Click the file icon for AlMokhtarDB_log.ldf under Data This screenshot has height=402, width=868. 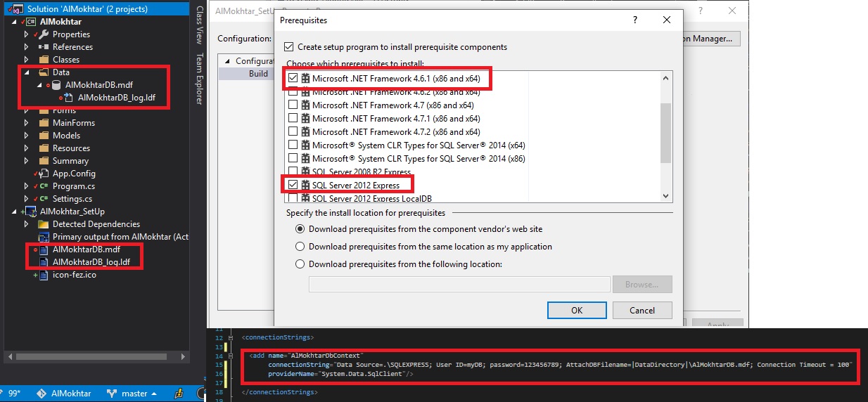click(x=69, y=98)
